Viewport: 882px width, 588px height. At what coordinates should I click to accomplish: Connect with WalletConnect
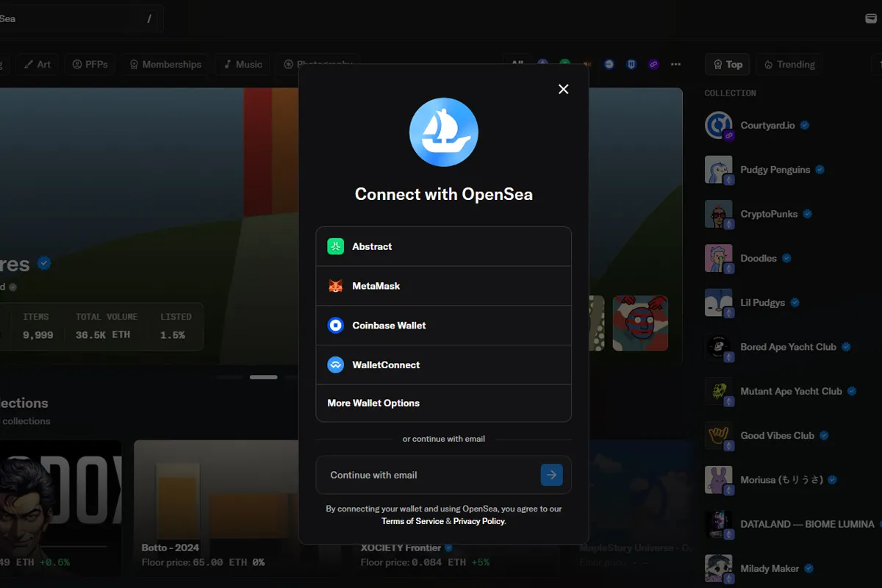[x=444, y=365]
